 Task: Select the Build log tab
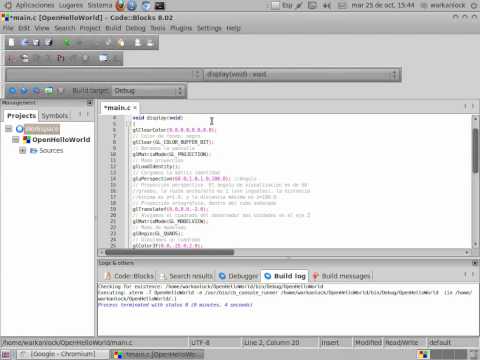pos(285,276)
